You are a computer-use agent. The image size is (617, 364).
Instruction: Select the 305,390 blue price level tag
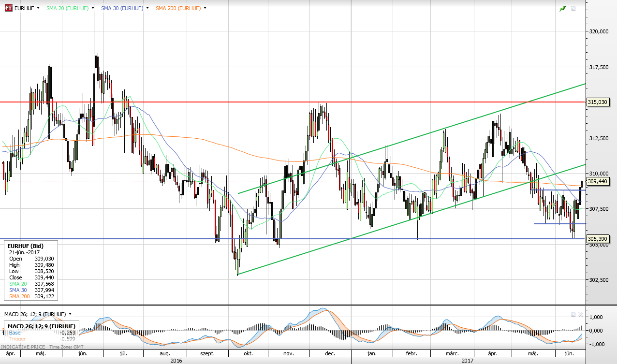coord(598,239)
